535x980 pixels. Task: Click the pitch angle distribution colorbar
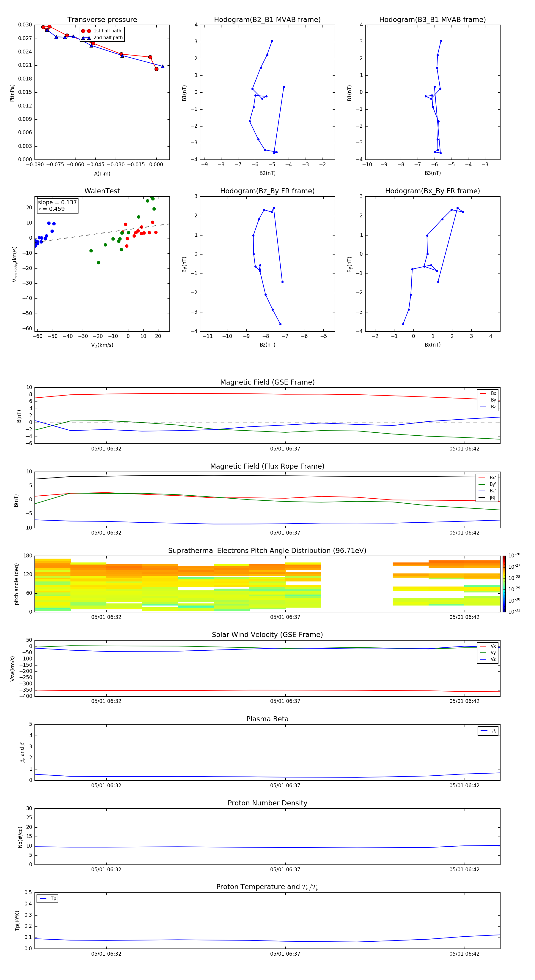(x=504, y=584)
